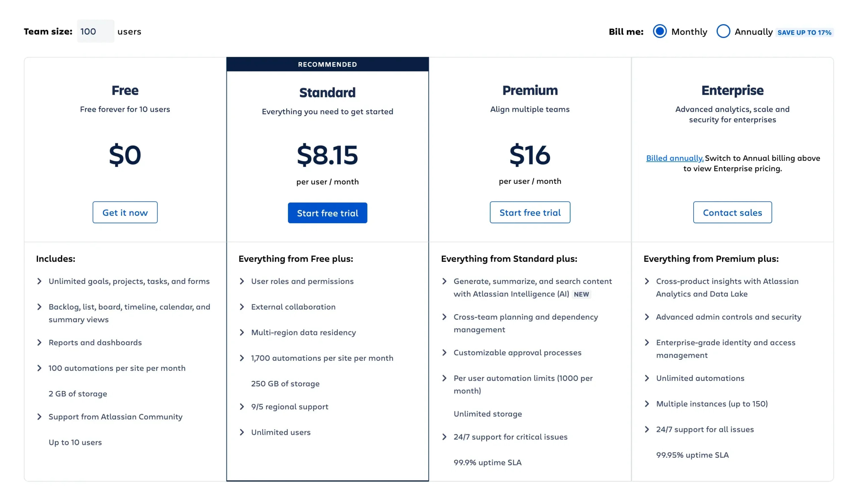Expand the External collaboration chevron
Viewport: 859px width, 504px height.
(242, 307)
